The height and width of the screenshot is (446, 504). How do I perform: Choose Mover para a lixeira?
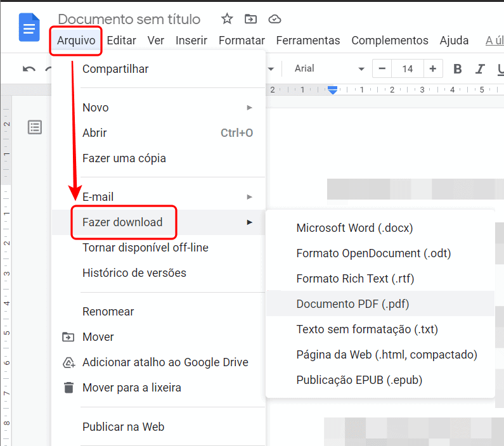click(x=158, y=388)
